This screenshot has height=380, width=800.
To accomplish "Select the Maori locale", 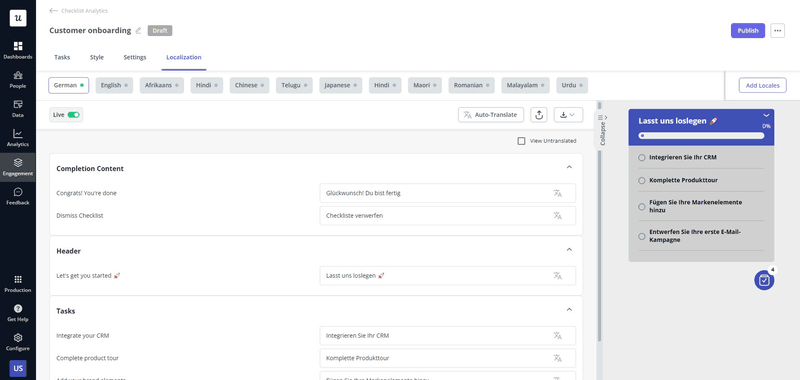I will pos(425,85).
